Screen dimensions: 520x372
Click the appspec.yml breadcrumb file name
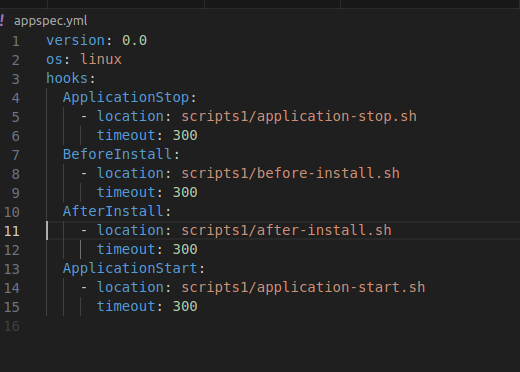(x=51, y=21)
